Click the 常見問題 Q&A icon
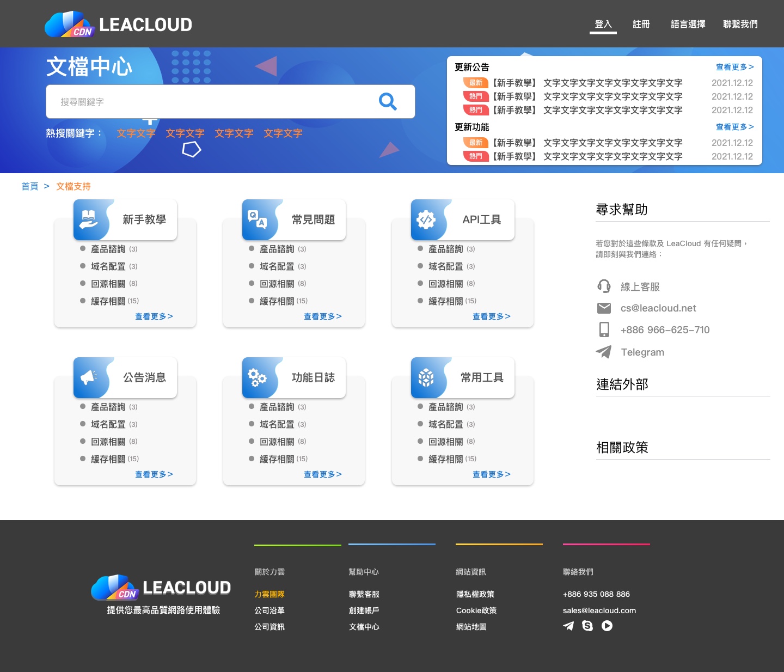 [258, 219]
